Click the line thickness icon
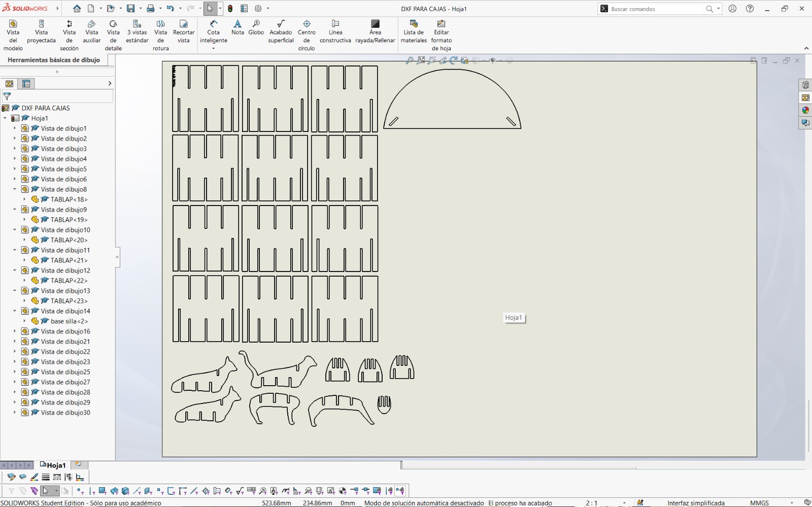This screenshot has height=507, width=812. point(46,477)
